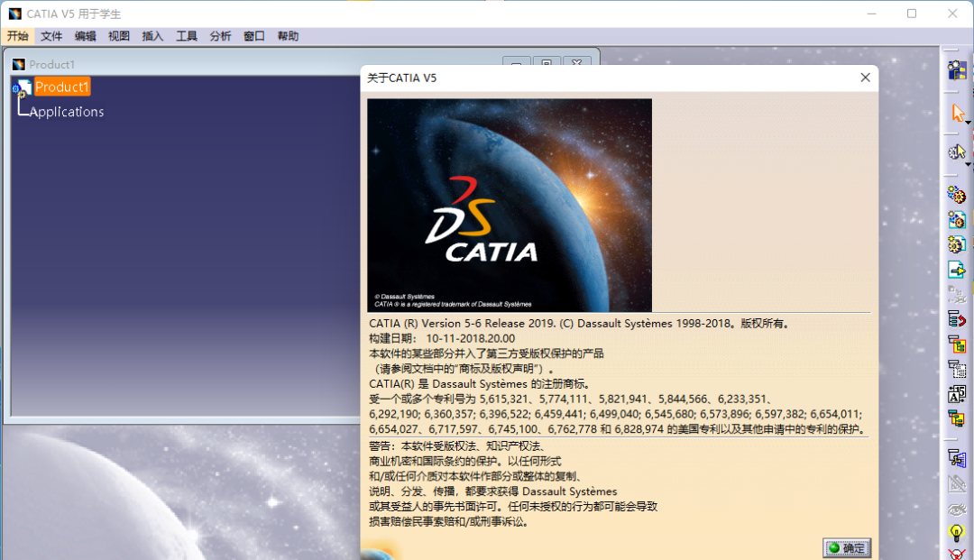Viewport: 974px width, 560px height.
Task: Click the tree icon with blue fan shape
Action: 957,459
